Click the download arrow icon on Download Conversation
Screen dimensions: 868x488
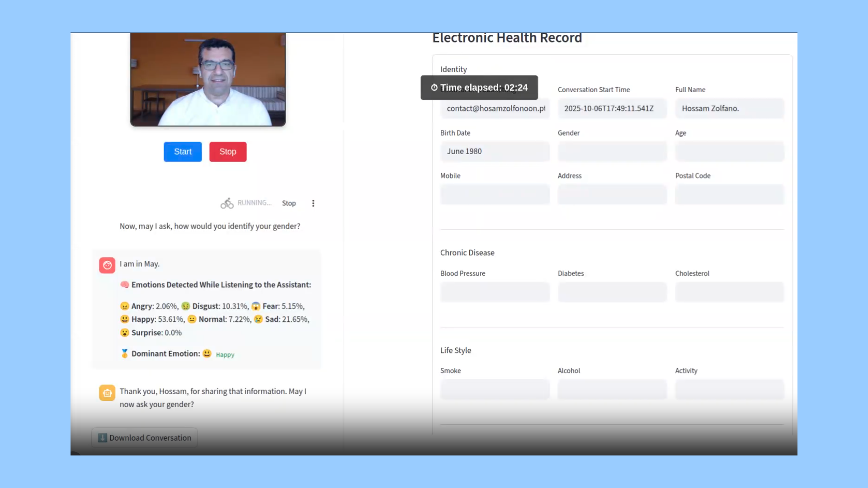tap(103, 438)
